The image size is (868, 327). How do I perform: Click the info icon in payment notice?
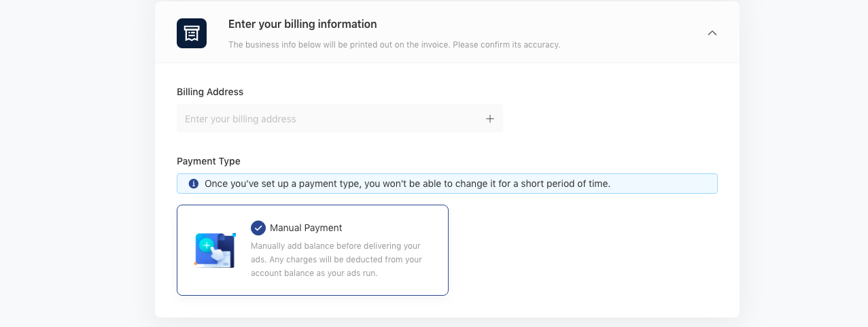[194, 184]
